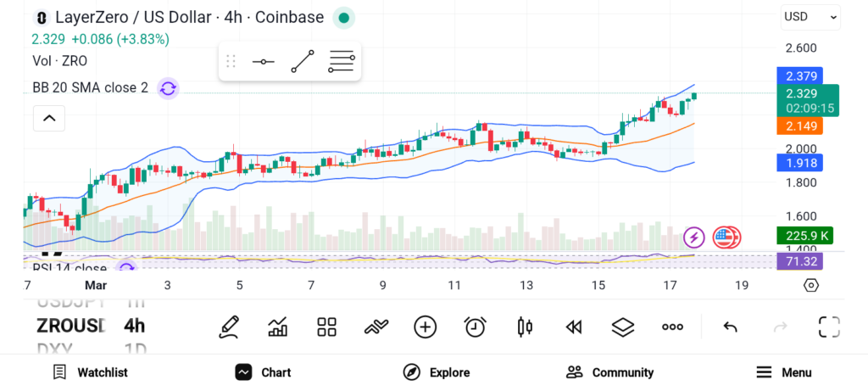Select the trend line tool
Image resolution: width=868 pixels, height=391 pixels.
pyautogui.click(x=303, y=62)
